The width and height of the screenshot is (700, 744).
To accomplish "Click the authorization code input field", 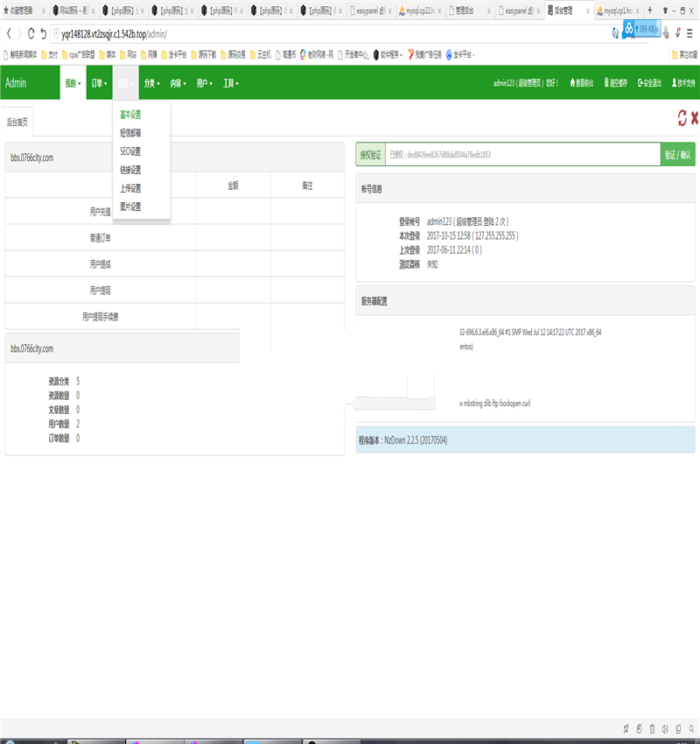I will 522,155.
